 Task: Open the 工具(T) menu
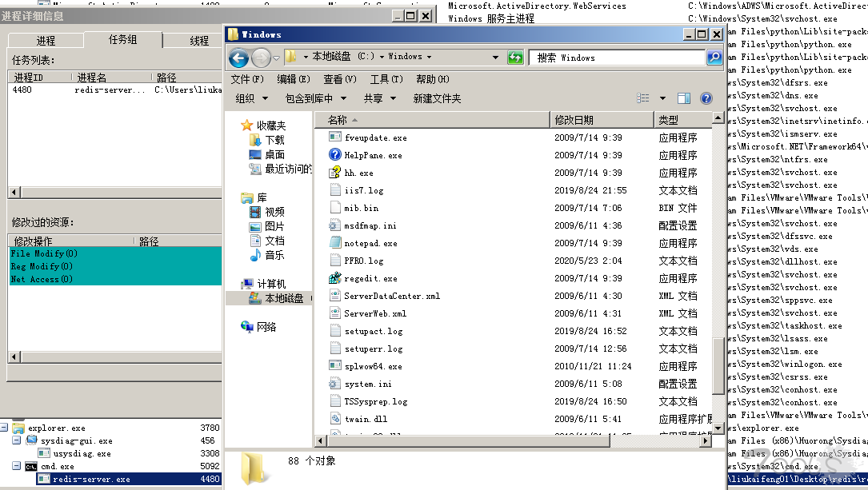386,79
